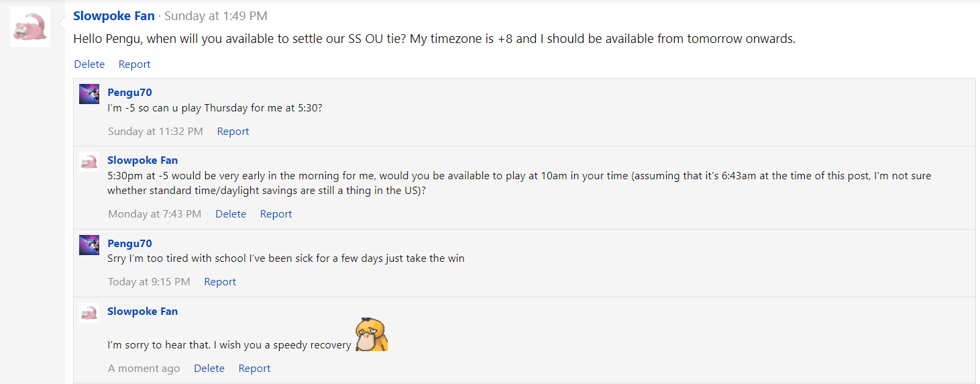This screenshot has width=980, height=384.
Task: Delete the main profile post
Action: click(89, 64)
